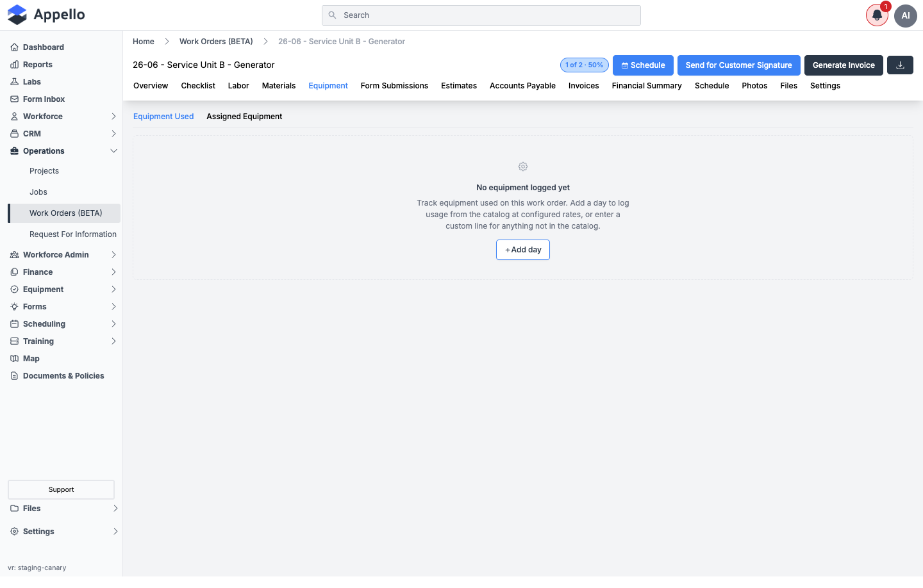Viewport: 923px width, 588px height.
Task: Expand the sidebar Settings chevron
Action: click(115, 532)
